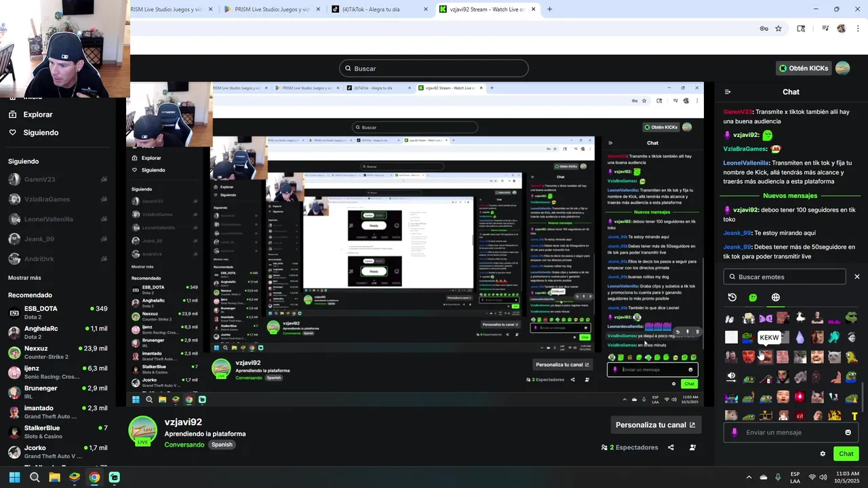Open File Explorer from taskbar

(54, 478)
